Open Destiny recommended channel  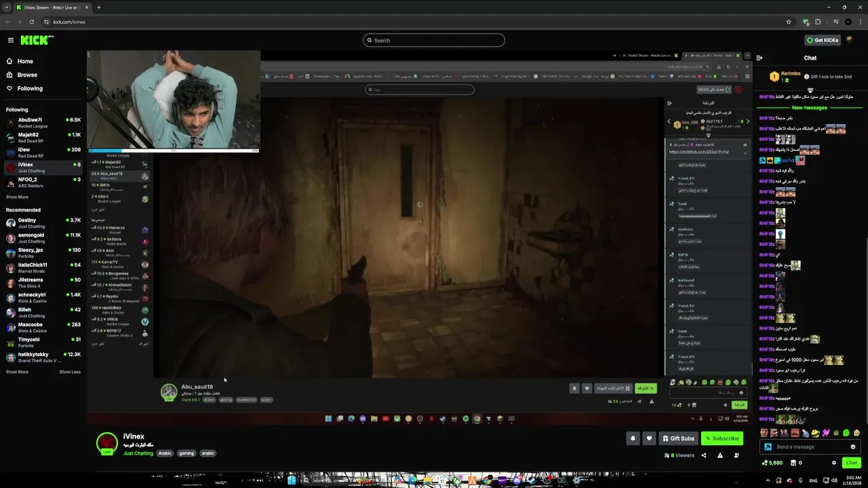pos(43,223)
